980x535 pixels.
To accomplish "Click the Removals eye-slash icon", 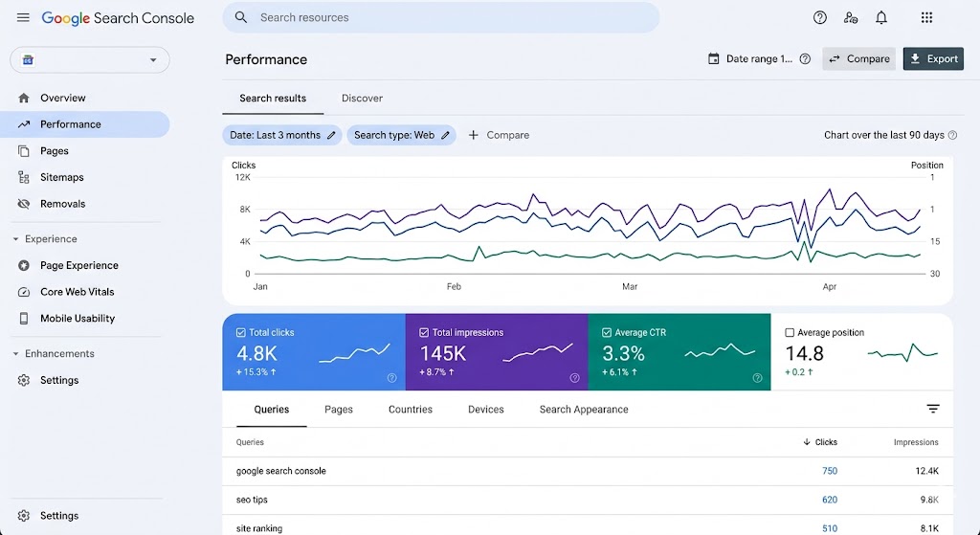I will tap(24, 204).
